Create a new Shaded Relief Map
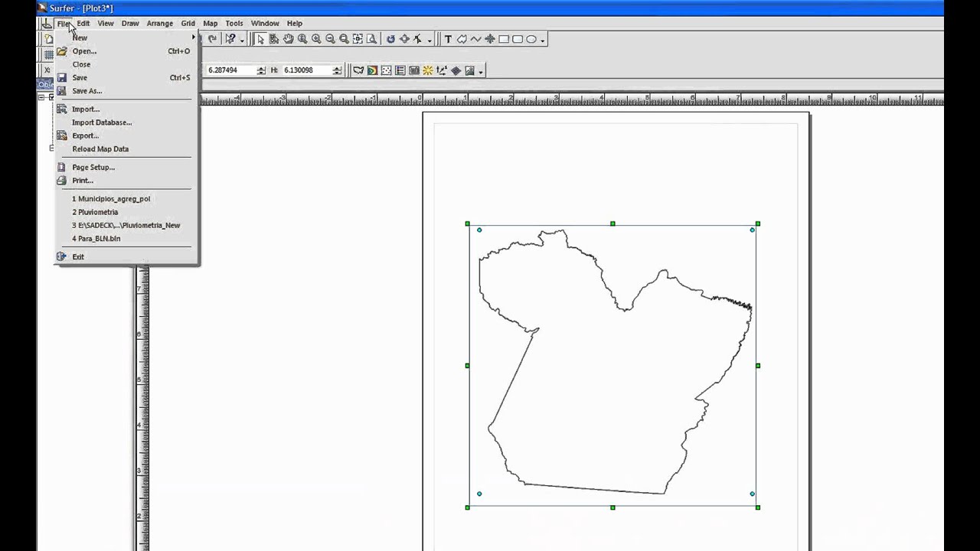Screen dimensions: 980x551 pos(427,70)
